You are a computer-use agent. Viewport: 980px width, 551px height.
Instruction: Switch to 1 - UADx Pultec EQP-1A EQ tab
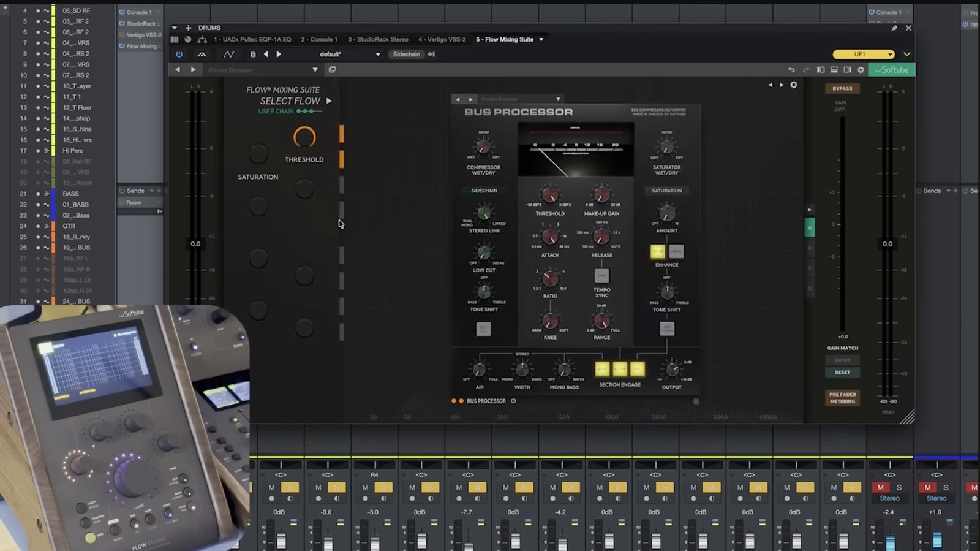point(252,39)
